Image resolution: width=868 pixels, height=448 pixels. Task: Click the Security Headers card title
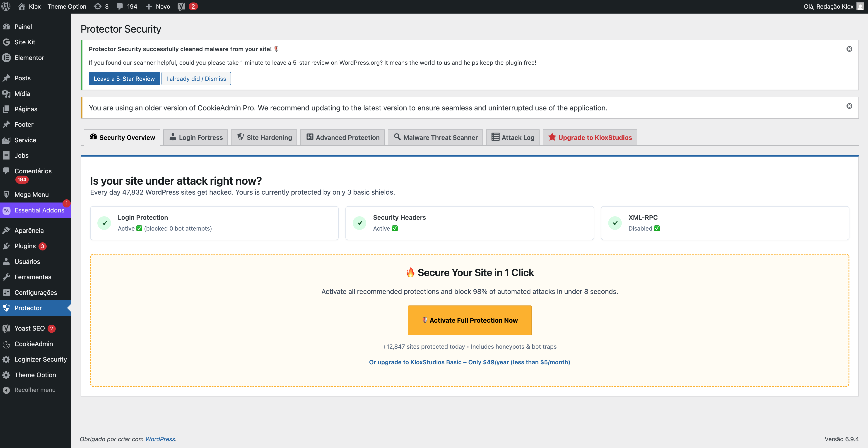click(399, 217)
